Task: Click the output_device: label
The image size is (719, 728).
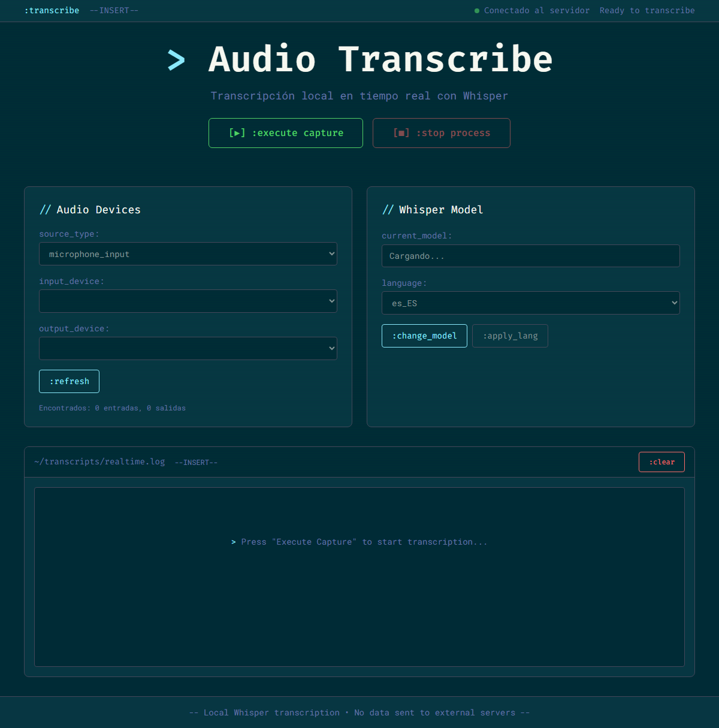Action: 74,329
